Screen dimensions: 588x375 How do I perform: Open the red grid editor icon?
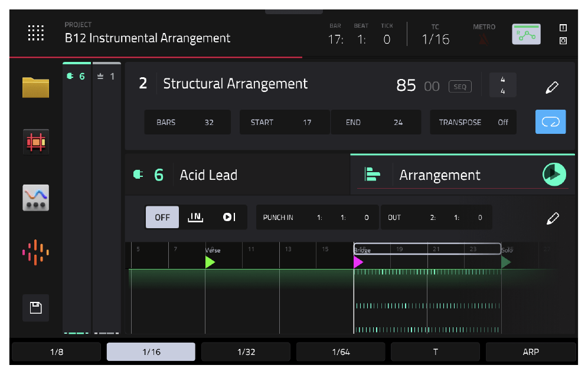(x=35, y=142)
